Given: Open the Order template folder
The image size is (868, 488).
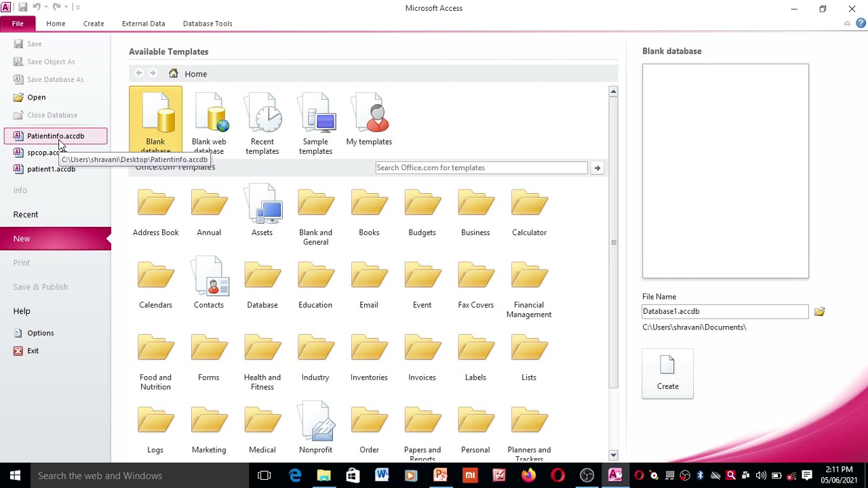Looking at the screenshot, I should tap(369, 430).
